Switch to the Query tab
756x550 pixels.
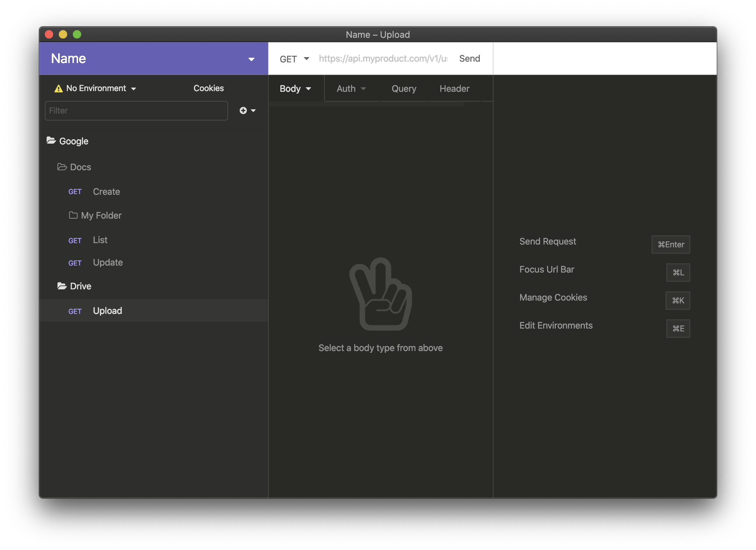click(403, 89)
